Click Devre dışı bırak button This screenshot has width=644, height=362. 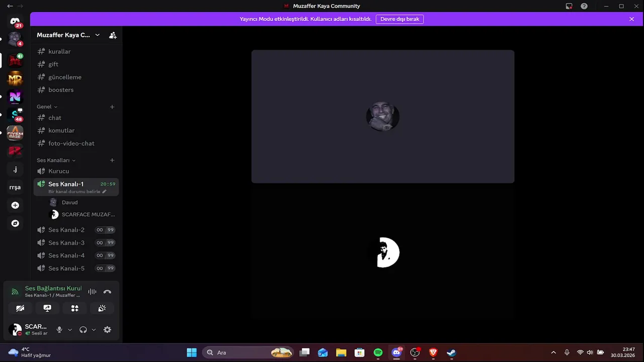(399, 19)
